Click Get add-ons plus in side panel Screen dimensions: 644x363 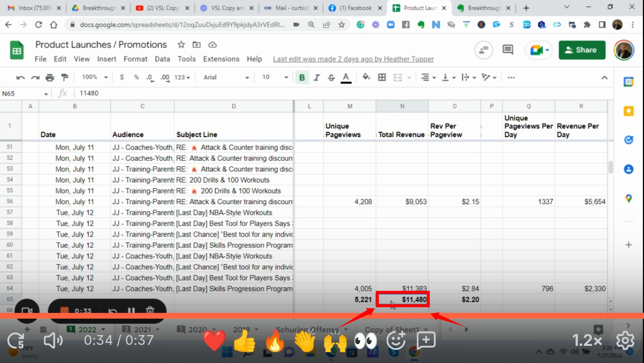click(629, 245)
